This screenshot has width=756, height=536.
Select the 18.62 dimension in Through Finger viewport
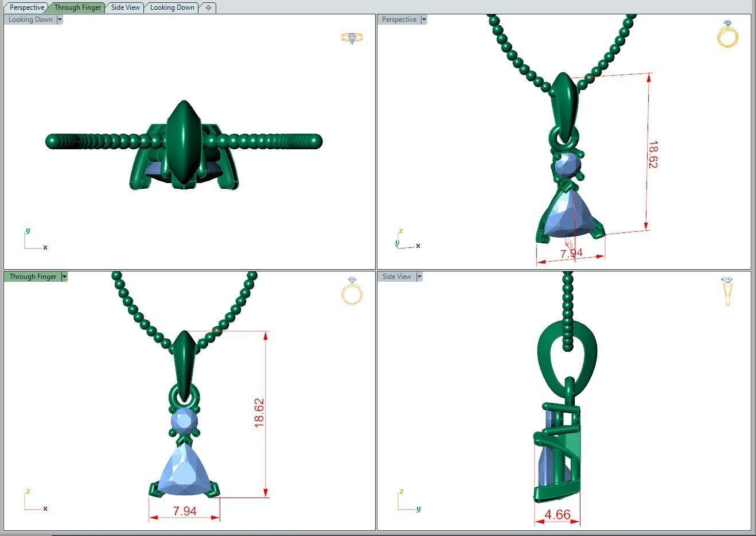pyautogui.click(x=259, y=413)
